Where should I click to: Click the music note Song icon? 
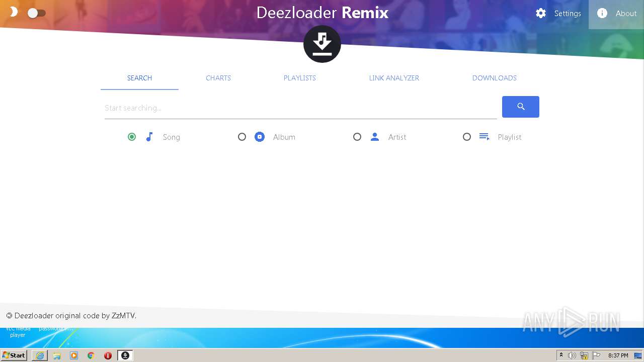click(x=149, y=137)
